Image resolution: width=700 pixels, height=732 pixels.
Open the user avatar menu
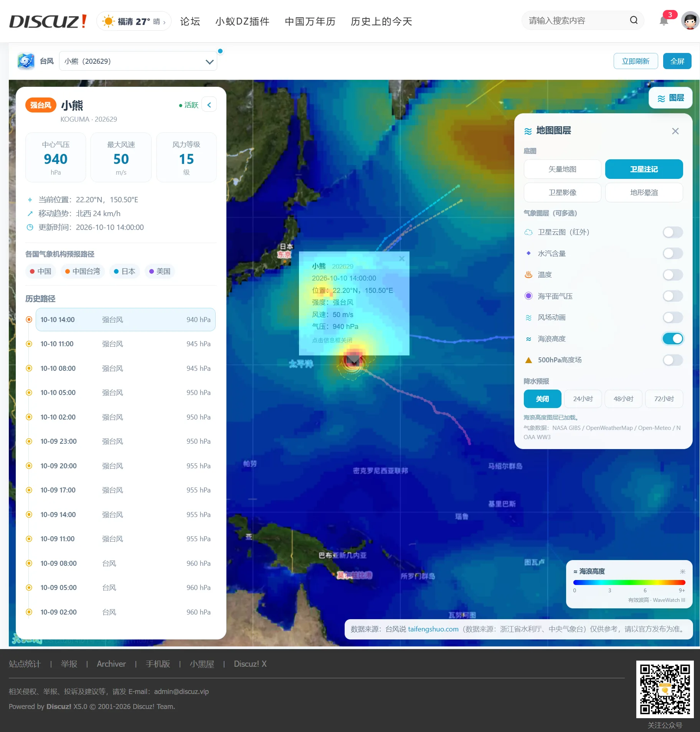point(690,21)
